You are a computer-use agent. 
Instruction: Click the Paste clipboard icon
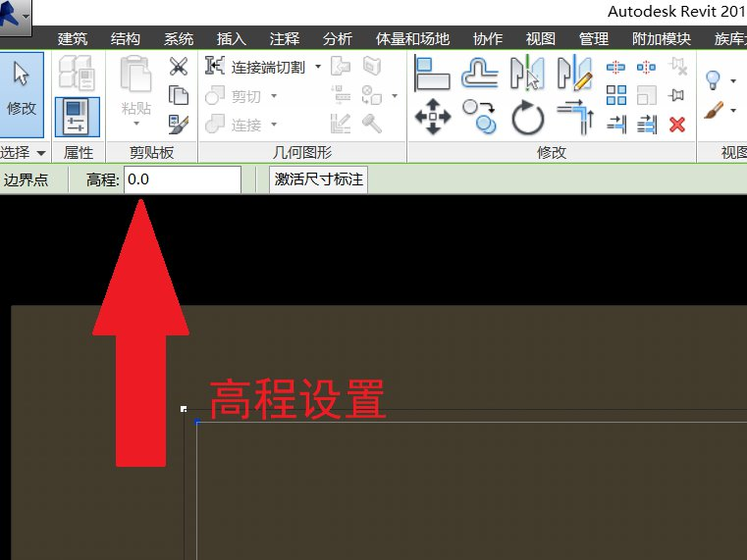[x=135, y=74]
